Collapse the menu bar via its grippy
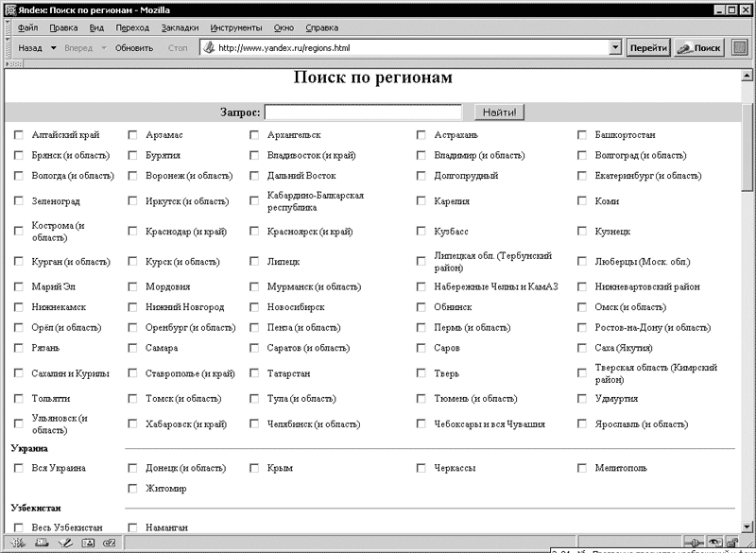This screenshot has height=553, width=756. tap(8, 27)
